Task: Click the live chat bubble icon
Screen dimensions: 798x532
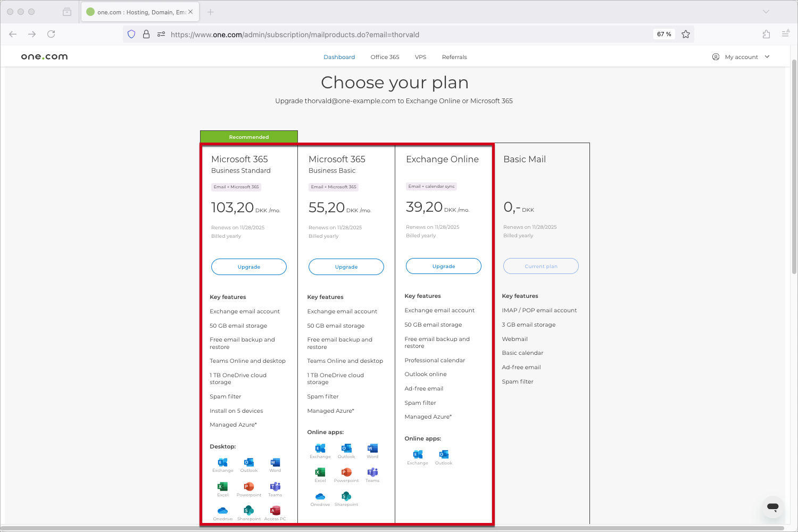Action: point(772,507)
